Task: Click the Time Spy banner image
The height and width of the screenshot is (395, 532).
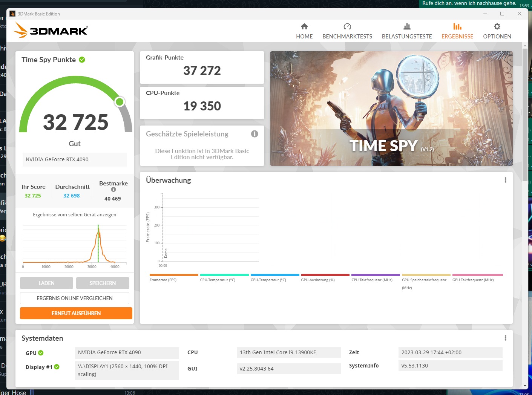Action: pos(391,109)
